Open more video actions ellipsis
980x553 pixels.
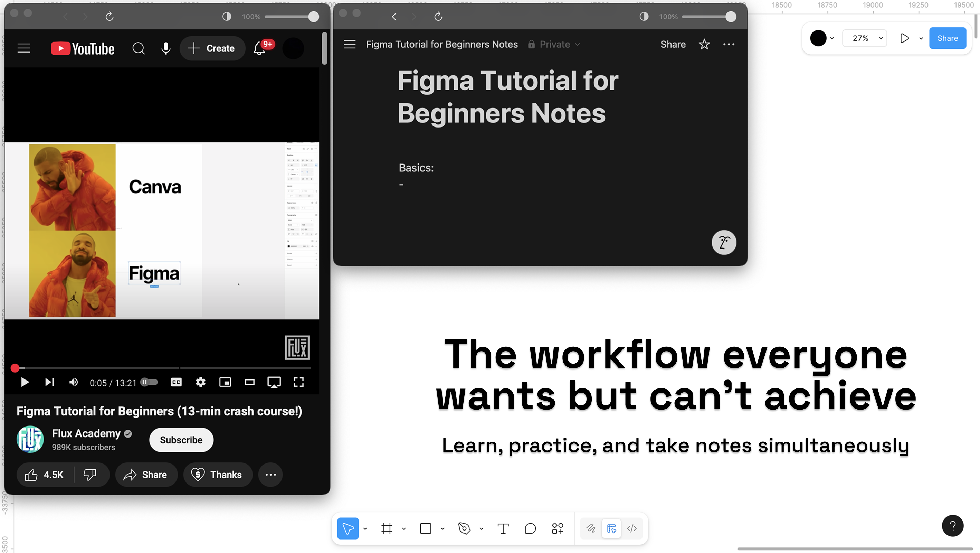[270, 475]
